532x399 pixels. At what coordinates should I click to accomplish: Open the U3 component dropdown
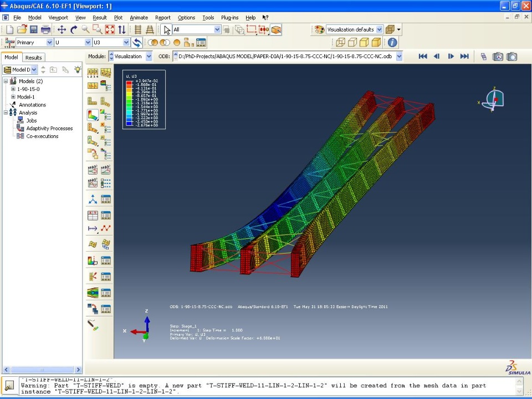126,43
